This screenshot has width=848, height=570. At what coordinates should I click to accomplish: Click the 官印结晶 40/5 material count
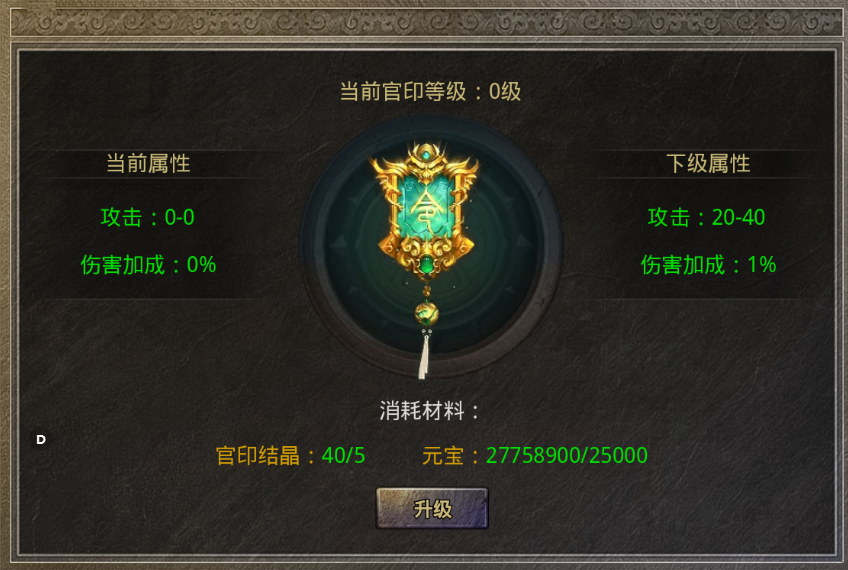pos(290,455)
